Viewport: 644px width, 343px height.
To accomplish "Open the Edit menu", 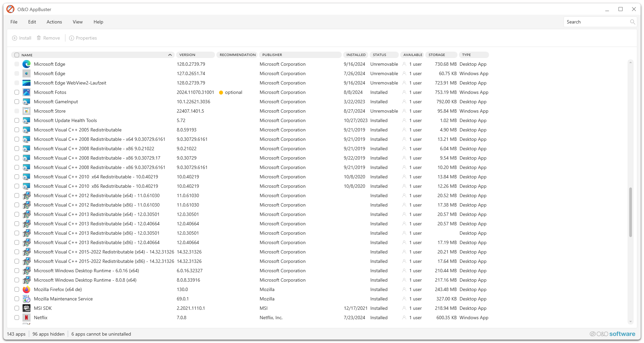I will (32, 22).
